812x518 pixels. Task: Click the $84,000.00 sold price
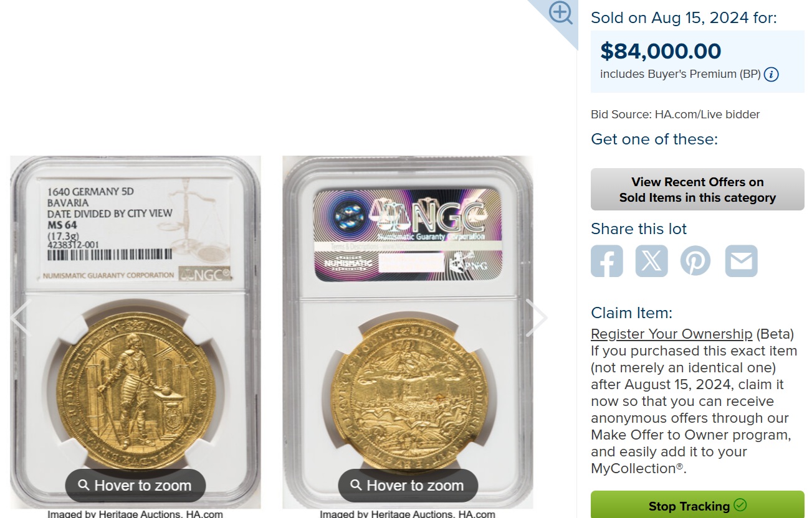point(661,51)
